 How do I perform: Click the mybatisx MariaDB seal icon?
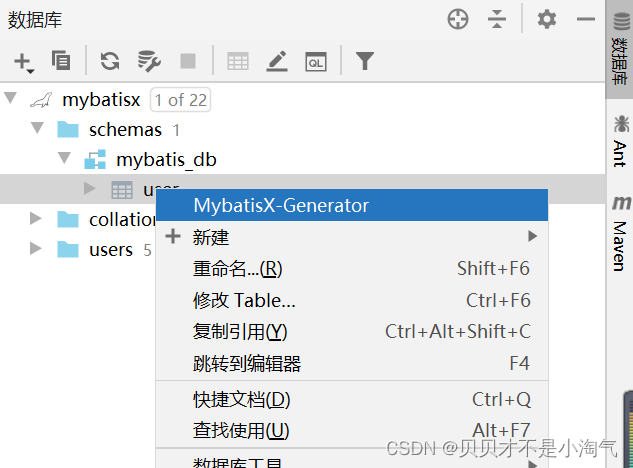[x=41, y=100]
